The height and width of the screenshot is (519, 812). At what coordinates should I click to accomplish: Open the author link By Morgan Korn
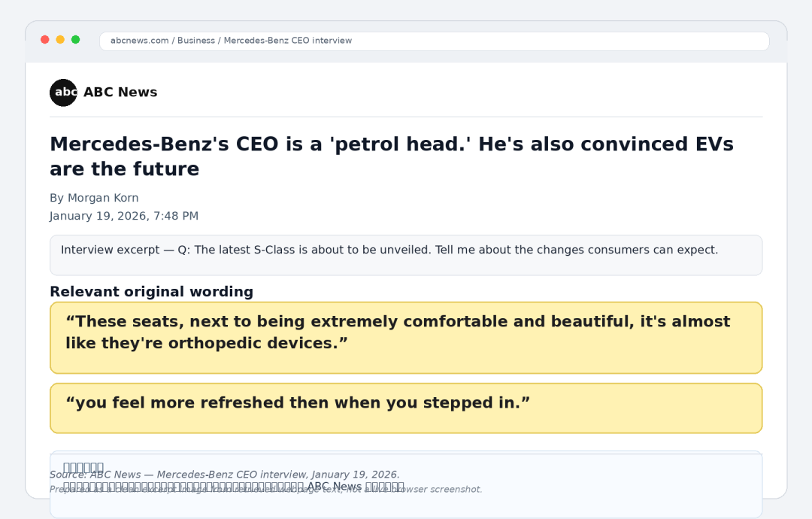coord(94,198)
